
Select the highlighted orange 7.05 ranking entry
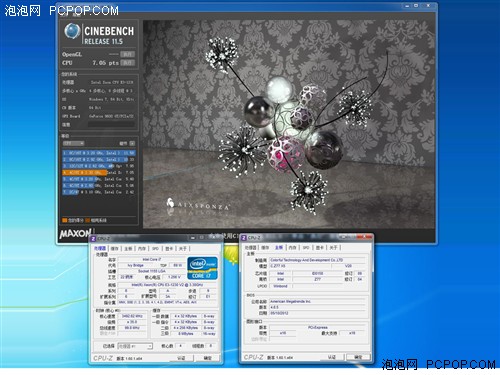pos(99,173)
